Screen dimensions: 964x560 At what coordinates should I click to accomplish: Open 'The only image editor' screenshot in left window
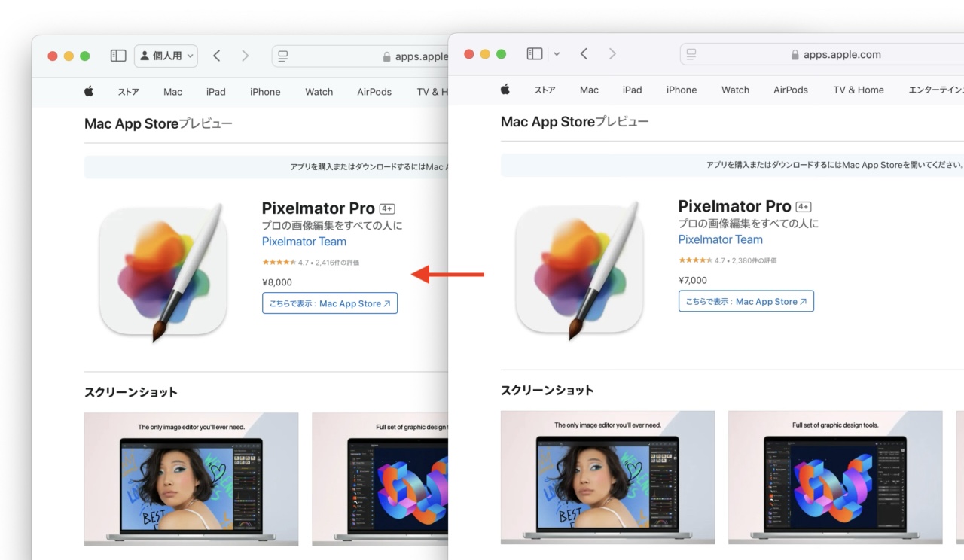click(191, 479)
